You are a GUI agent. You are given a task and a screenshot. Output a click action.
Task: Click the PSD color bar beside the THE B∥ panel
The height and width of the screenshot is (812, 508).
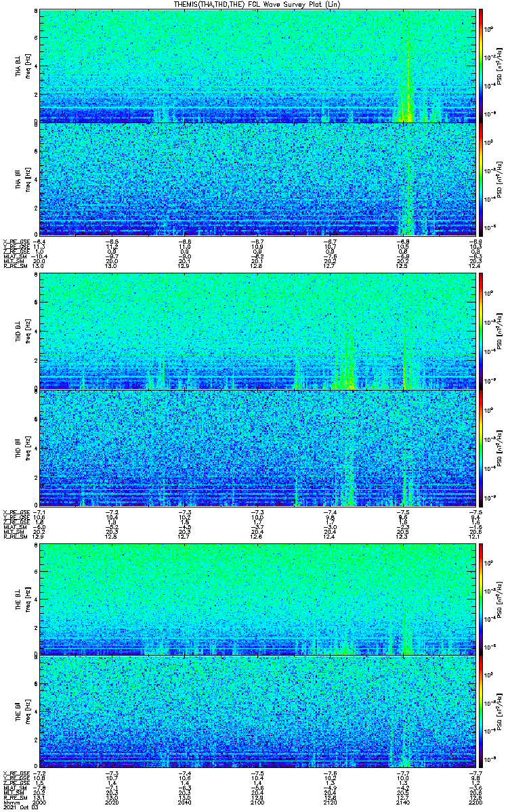click(x=481, y=713)
